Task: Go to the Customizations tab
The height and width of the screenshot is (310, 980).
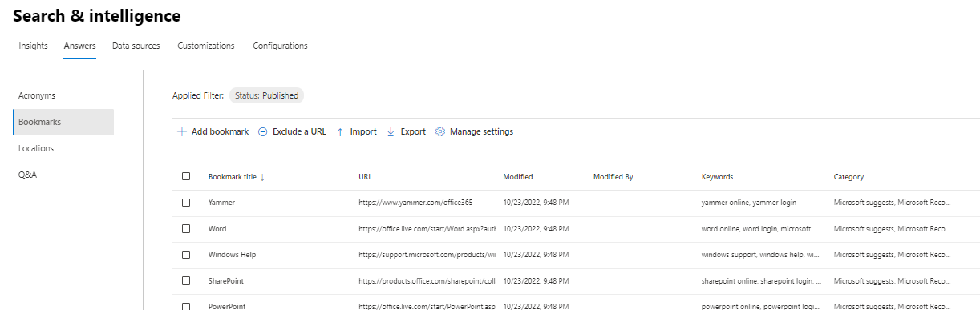Action: tap(206, 46)
